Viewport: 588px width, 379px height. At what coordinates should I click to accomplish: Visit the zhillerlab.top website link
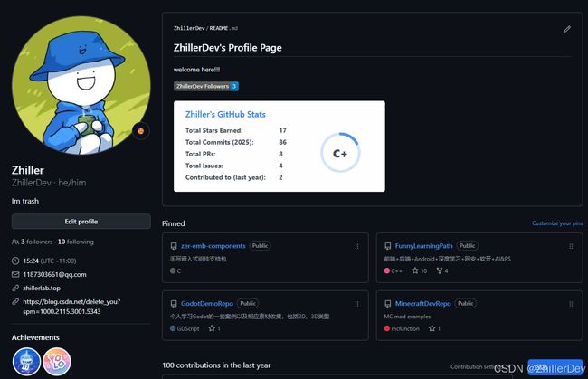pos(42,289)
